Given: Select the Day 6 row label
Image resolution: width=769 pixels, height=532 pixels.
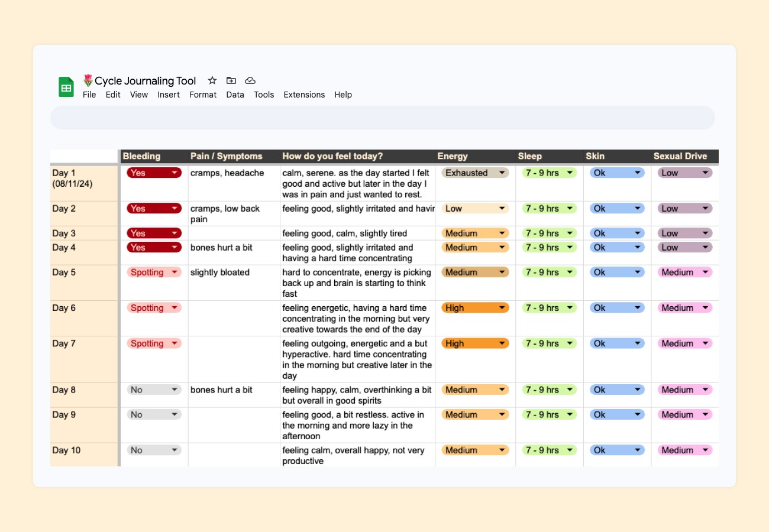Looking at the screenshot, I should click(85, 318).
